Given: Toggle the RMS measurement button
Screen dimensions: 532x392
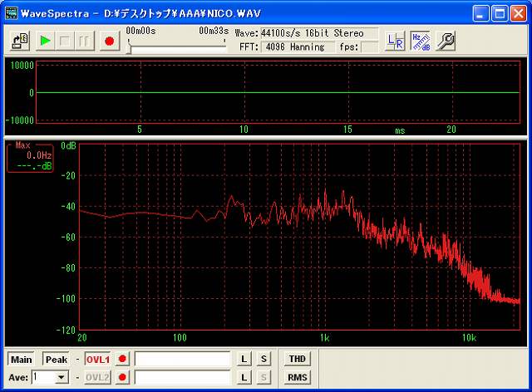Looking at the screenshot, I should point(298,377).
